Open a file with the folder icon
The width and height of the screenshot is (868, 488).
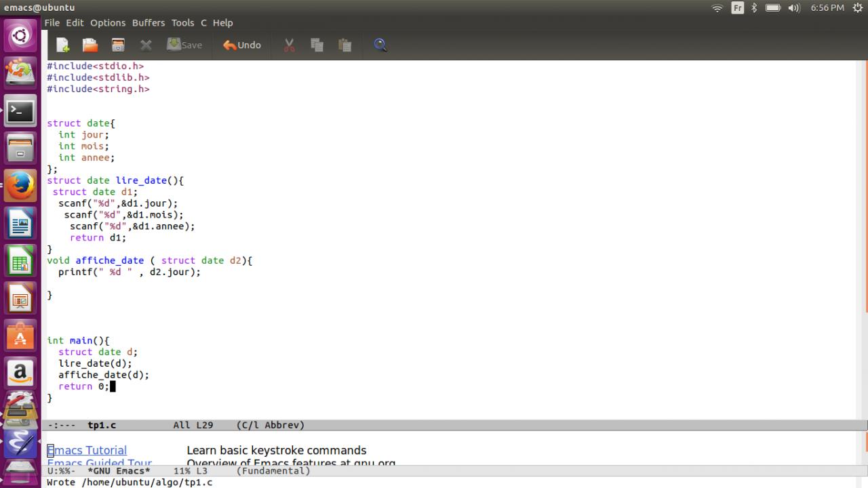point(90,45)
